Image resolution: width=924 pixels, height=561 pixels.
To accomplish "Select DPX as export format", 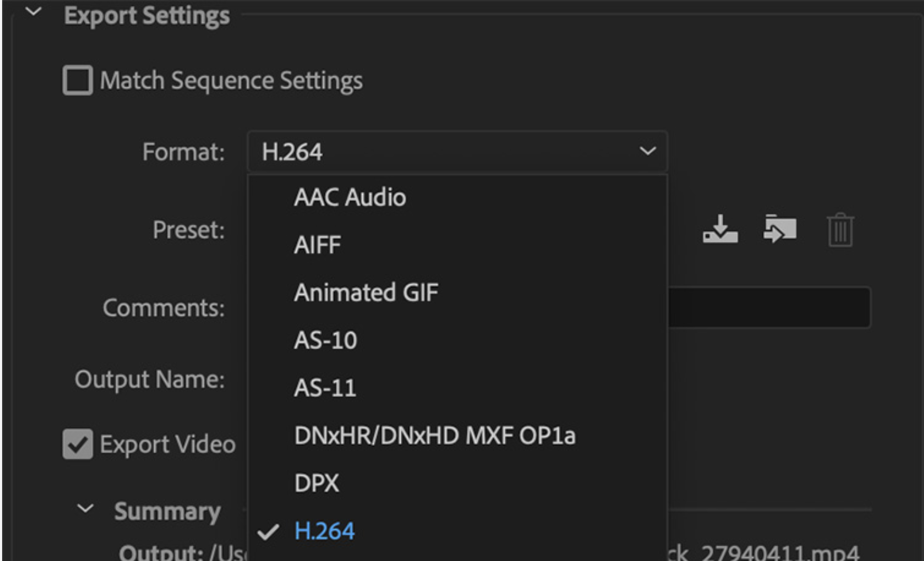I will point(316,482).
